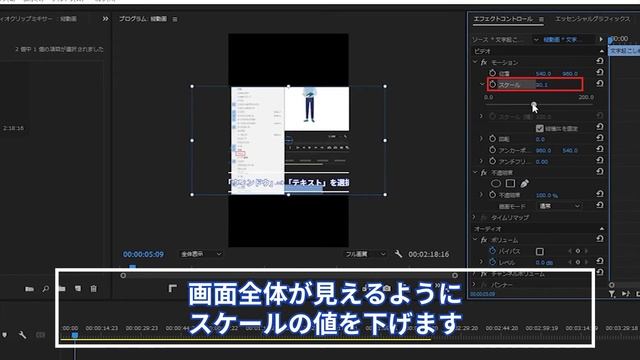Click the filter properties funnel icon
Viewport: 640px width, 360px height.
(612, 293)
